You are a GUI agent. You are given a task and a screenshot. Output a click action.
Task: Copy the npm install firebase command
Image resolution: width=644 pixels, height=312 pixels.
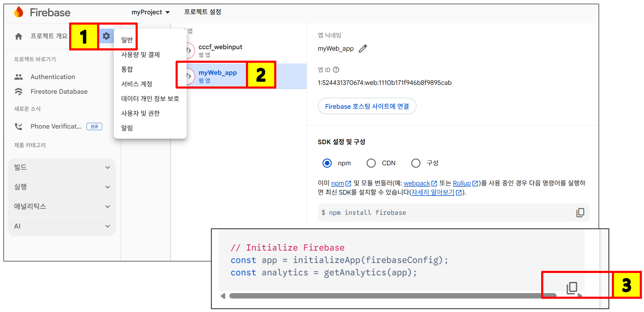tap(580, 213)
